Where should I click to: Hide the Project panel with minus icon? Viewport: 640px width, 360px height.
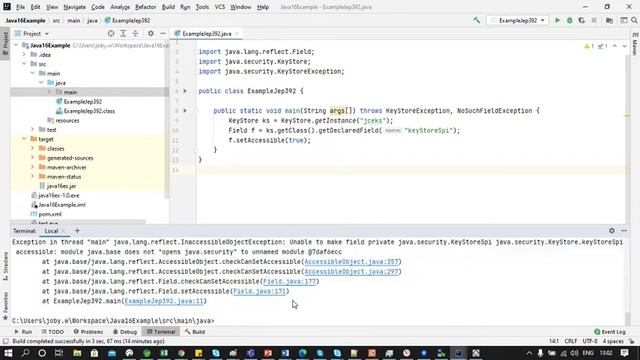pos(163,33)
